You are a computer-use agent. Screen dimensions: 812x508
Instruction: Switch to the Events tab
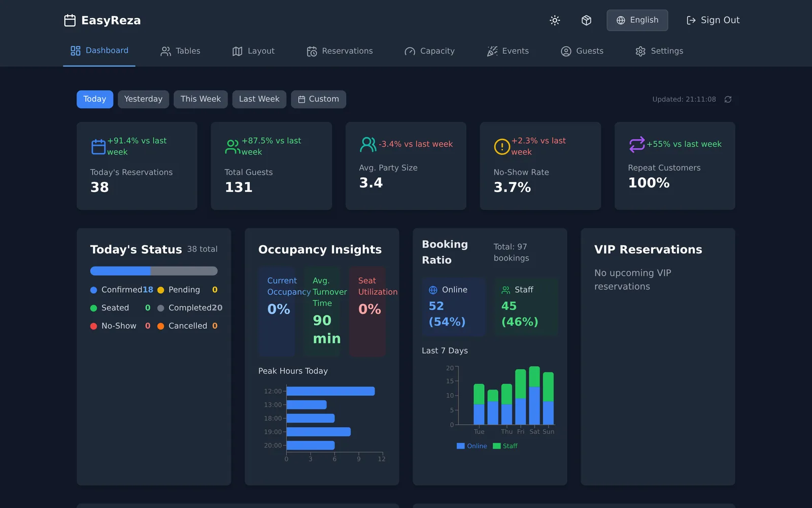tap(508, 51)
